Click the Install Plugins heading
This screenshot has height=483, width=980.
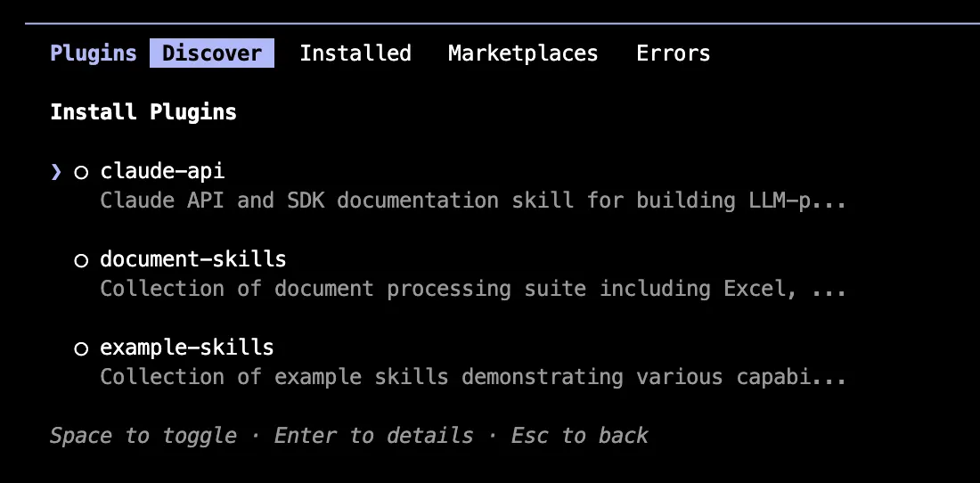pos(143,112)
